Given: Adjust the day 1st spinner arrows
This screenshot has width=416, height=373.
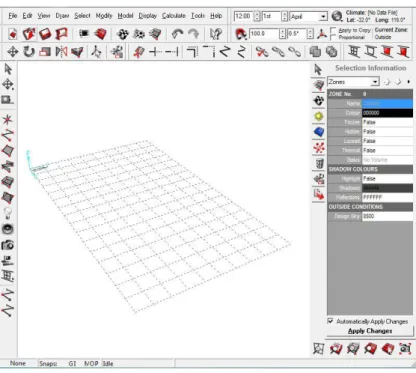Looking at the screenshot, I should [x=284, y=16].
